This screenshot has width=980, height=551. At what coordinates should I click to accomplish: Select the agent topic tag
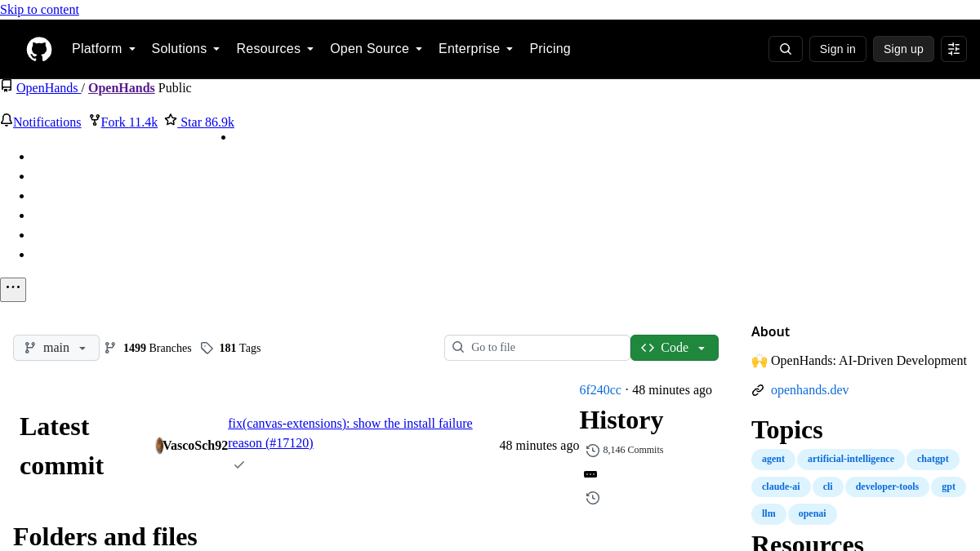click(x=773, y=460)
